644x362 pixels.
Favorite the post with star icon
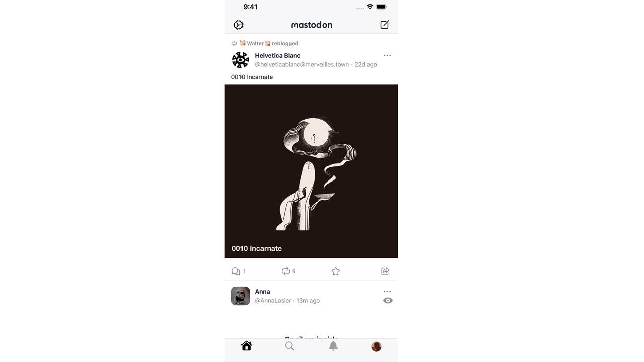pos(336,271)
